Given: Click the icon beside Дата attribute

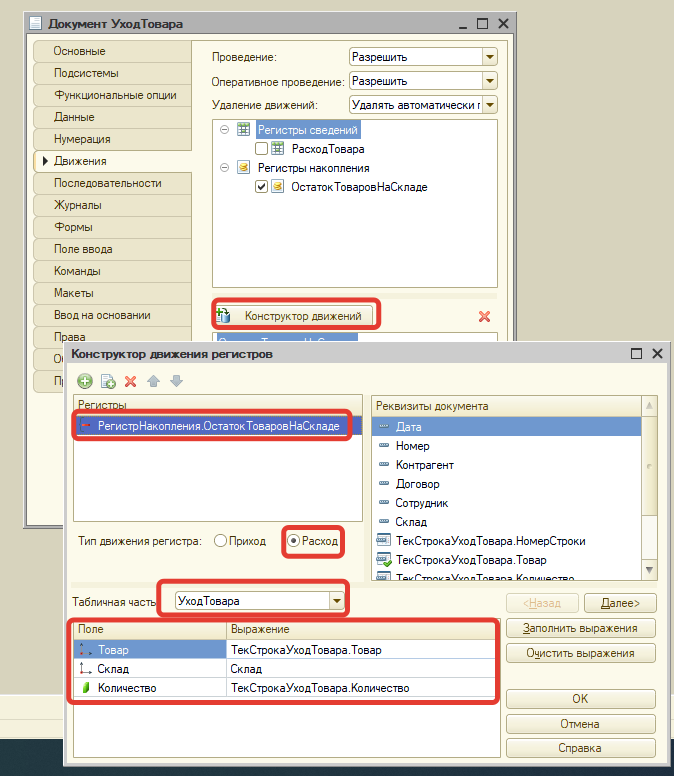Looking at the screenshot, I should pyautogui.click(x=384, y=426).
